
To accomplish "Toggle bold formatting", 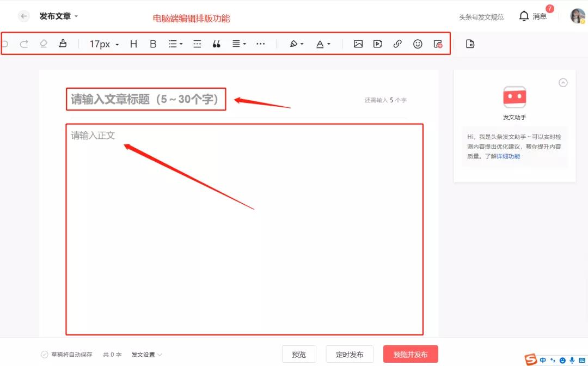I will 153,44.
